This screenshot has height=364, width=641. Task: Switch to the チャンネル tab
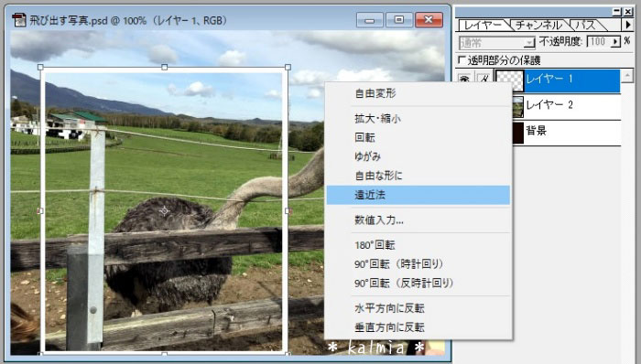pyautogui.click(x=538, y=26)
